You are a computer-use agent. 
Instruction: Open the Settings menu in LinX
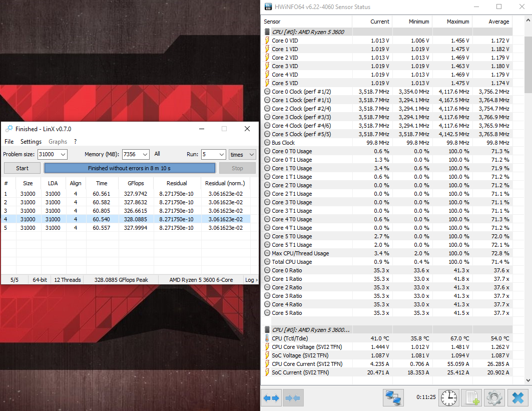tap(31, 142)
